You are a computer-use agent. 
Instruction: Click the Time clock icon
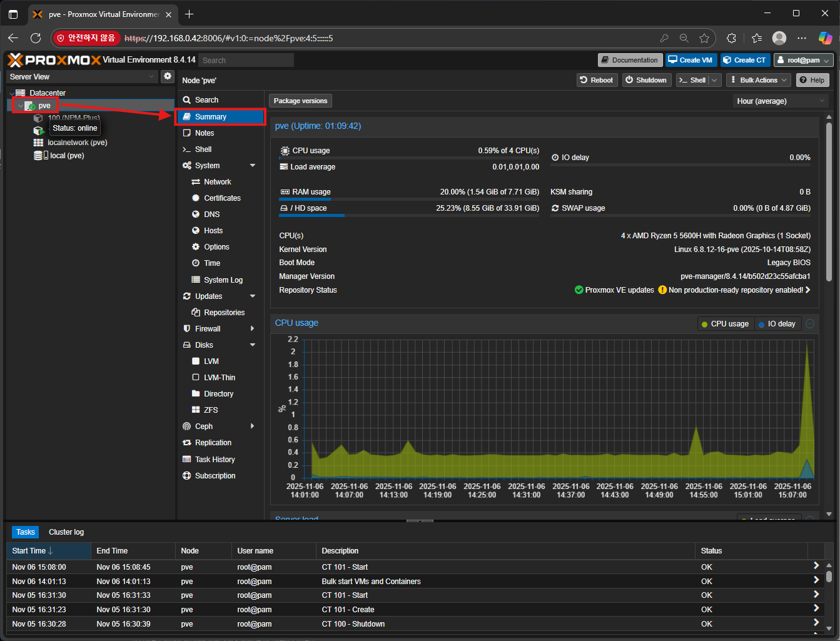[196, 263]
